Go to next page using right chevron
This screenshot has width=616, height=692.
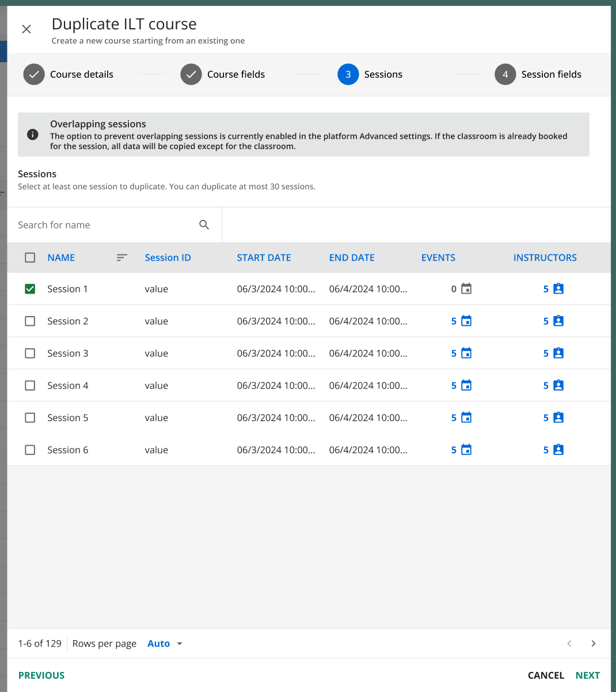point(593,644)
